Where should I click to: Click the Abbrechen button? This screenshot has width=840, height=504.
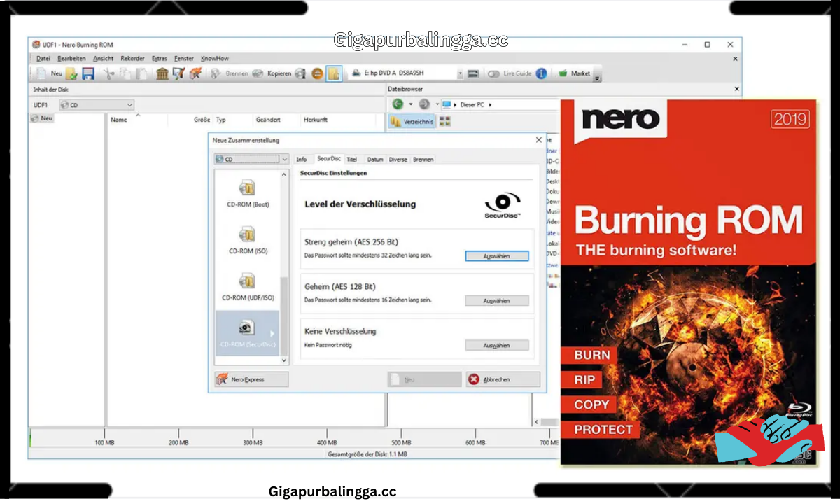[503, 379]
